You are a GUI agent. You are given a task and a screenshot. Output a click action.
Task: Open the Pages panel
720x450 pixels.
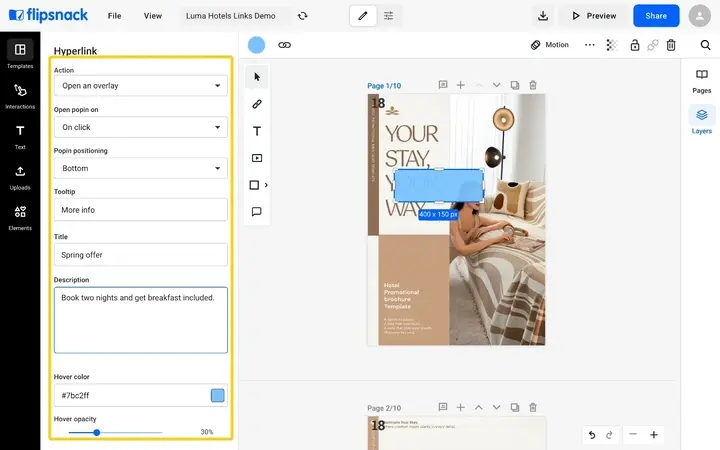pyautogui.click(x=702, y=82)
